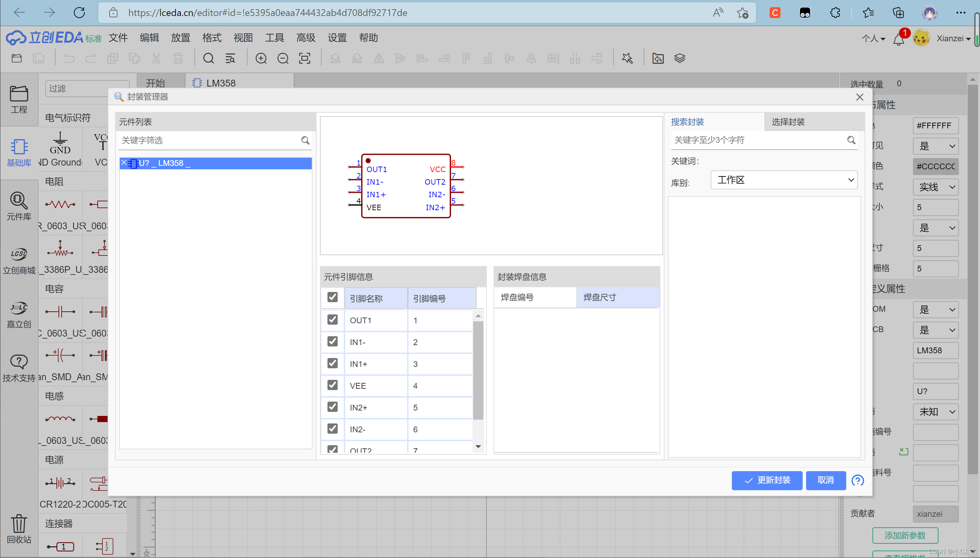Screen dimensions: 980x558
Task: Click the zoom out magnifier toolbar icon
Action: coord(283,58)
